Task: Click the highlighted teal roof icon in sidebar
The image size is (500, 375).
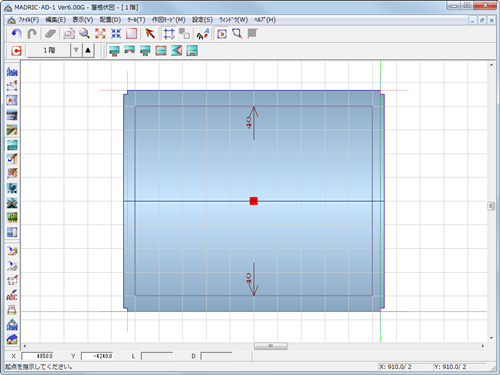Action: click(12, 145)
